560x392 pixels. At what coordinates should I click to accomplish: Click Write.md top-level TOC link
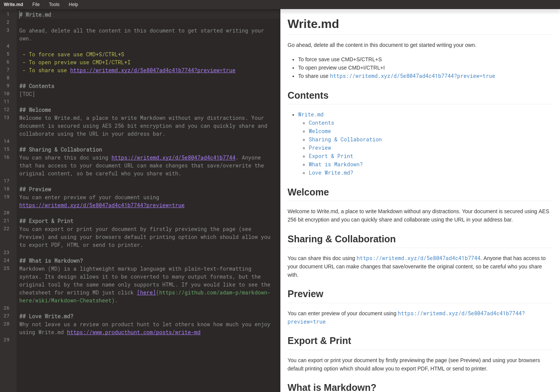(x=311, y=115)
